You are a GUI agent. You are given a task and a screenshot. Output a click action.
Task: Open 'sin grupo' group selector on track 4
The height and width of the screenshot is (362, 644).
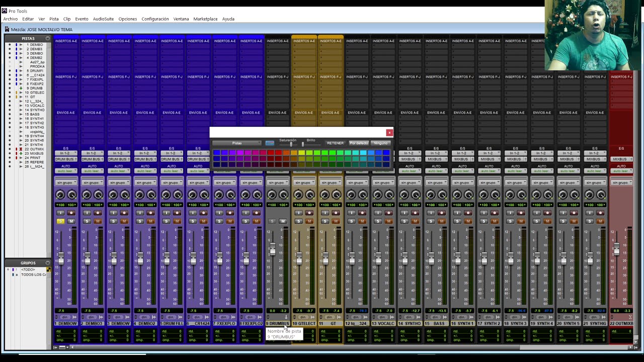pyautogui.click(x=145, y=183)
